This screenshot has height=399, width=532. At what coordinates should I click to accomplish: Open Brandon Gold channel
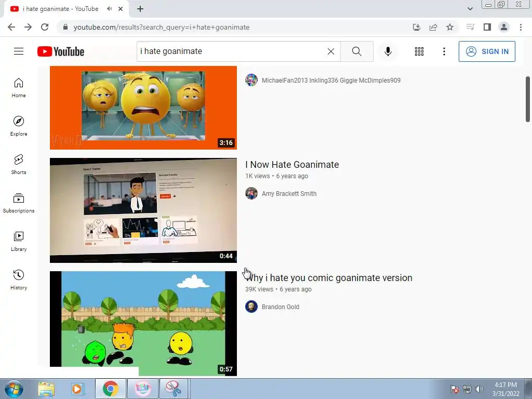[281, 307]
